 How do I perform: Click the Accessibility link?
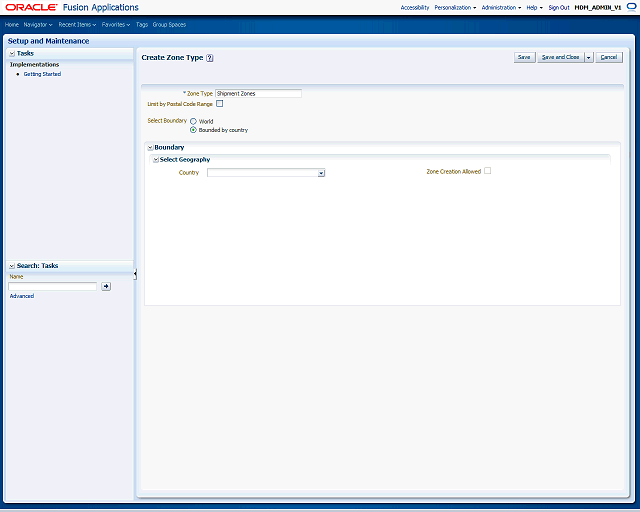pyautogui.click(x=415, y=7)
